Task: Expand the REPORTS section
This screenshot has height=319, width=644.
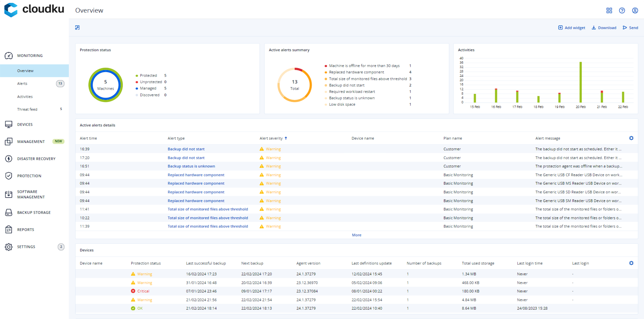Action: click(25, 229)
